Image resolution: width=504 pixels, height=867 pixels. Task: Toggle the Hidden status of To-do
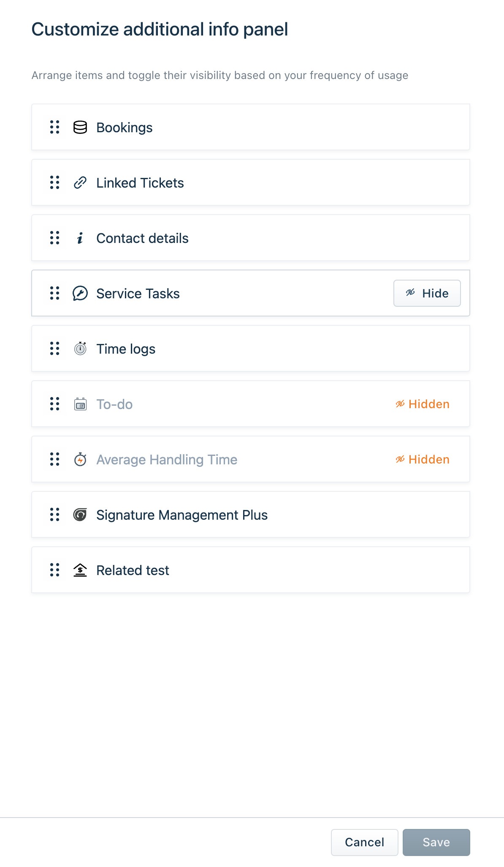tap(423, 404)
